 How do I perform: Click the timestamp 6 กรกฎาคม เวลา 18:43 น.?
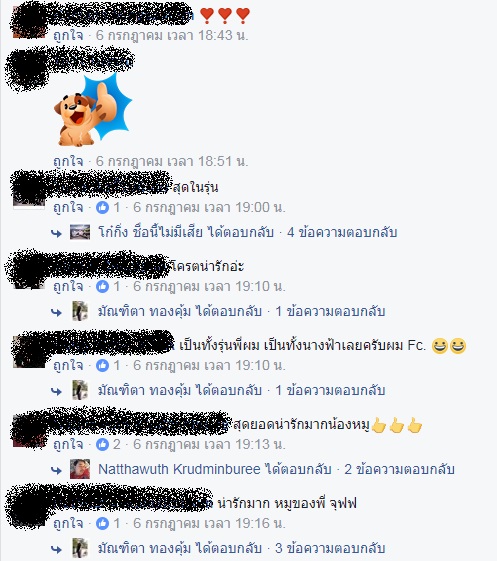(172, 35)
